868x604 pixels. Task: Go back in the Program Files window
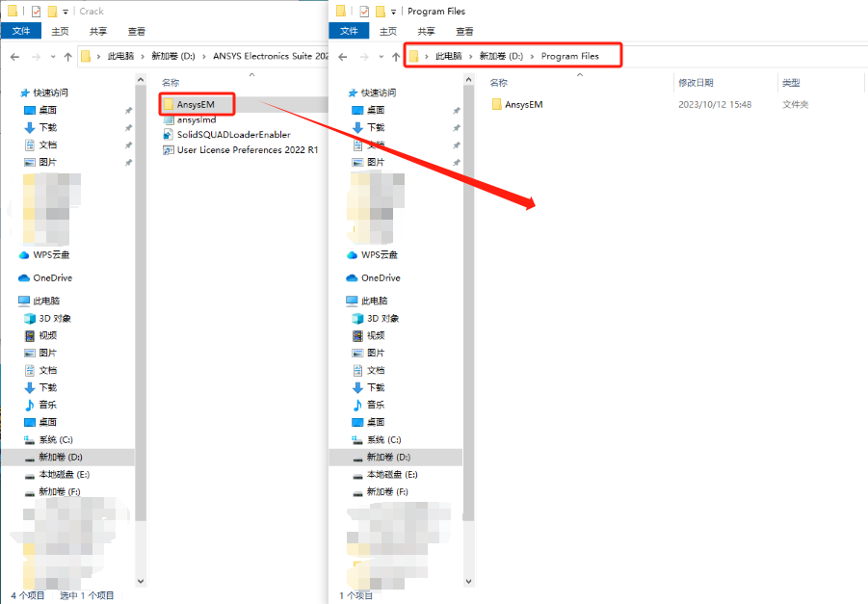click(x=343, y=57)
